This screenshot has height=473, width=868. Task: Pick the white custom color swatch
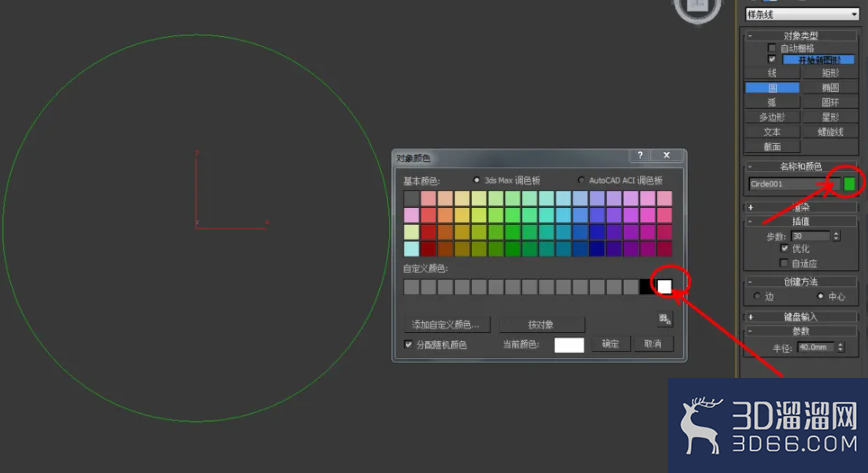664,286
